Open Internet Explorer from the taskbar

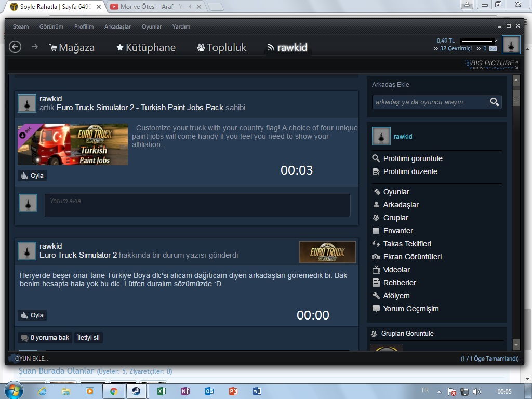coord(42,391)
